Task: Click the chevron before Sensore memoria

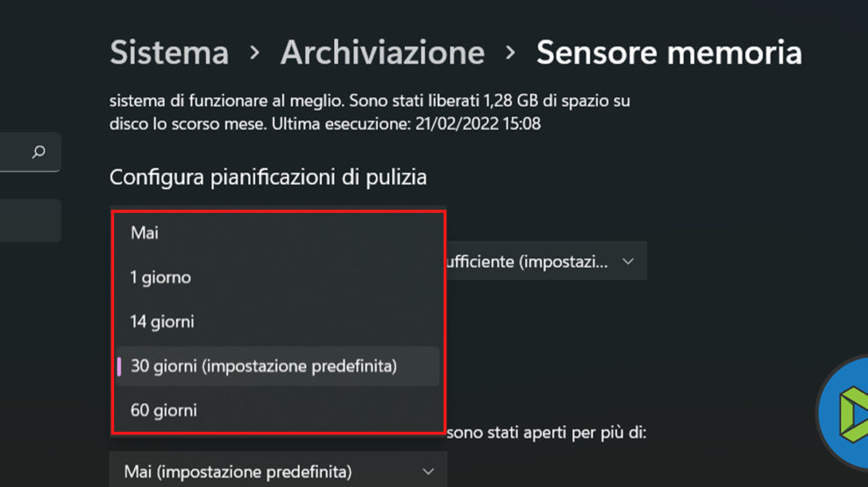Action: click(x=510, y=53)
